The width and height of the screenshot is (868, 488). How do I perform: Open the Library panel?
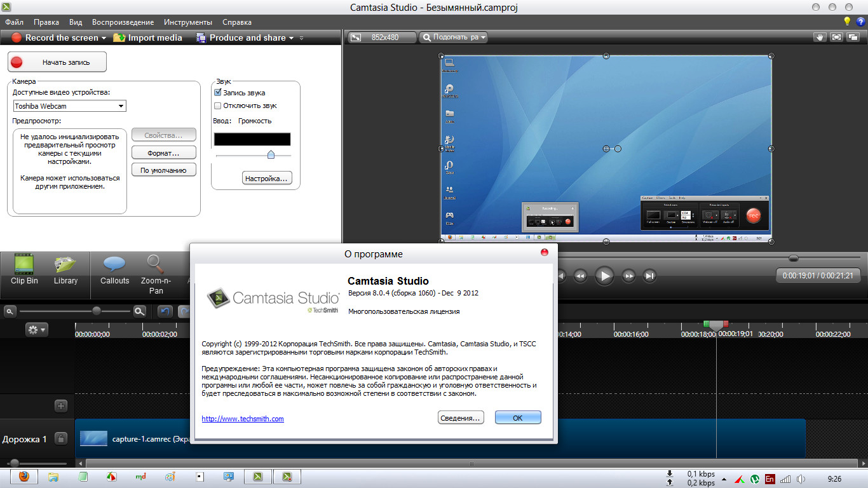[65, 269]
